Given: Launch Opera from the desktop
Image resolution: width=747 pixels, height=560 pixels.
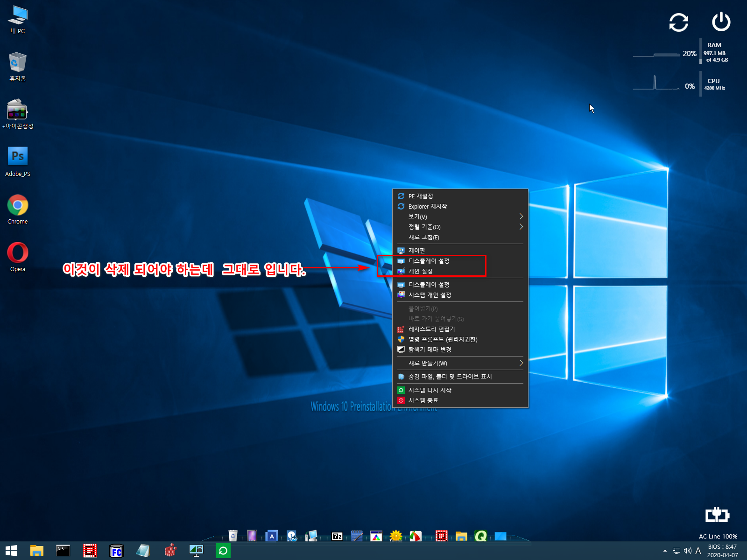Looking at the screenshot, I should tap(18, 257).
